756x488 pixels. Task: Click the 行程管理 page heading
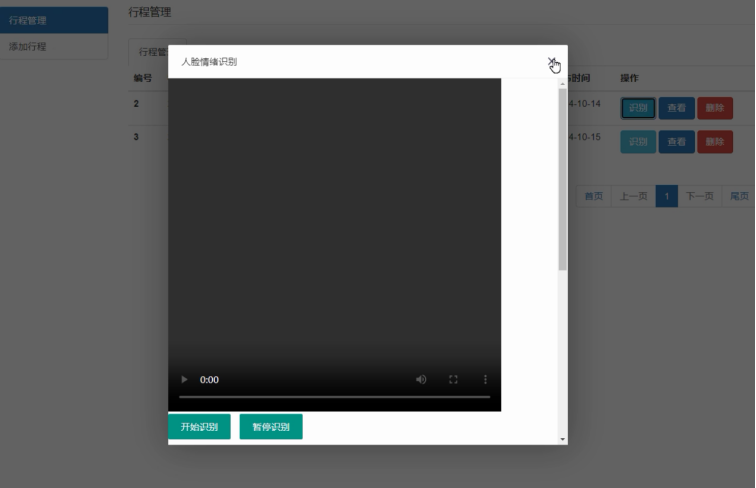click(149, 12)
